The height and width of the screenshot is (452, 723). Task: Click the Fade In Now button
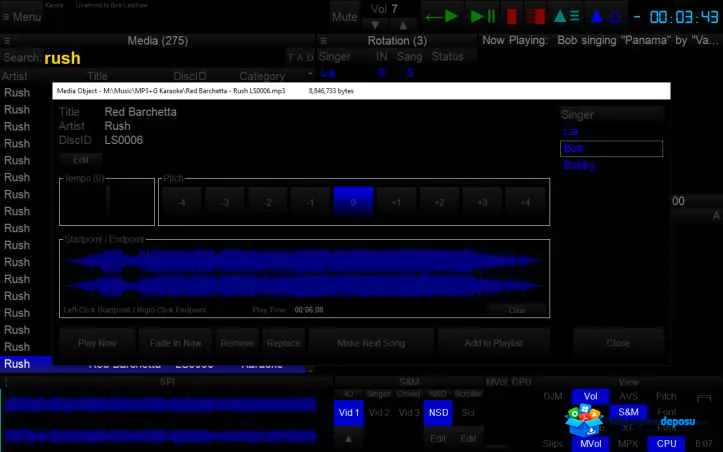175,343
